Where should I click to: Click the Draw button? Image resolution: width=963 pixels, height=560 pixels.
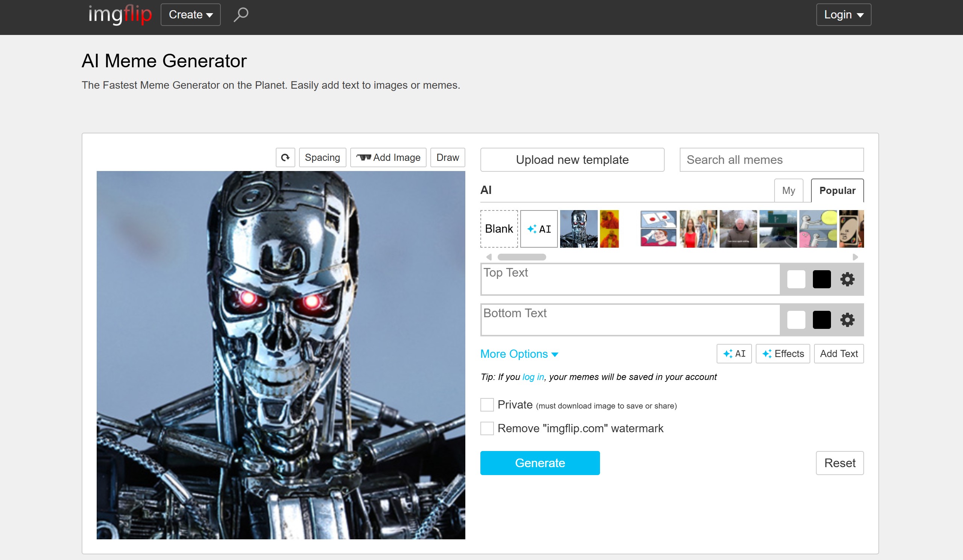coord(448,157)
